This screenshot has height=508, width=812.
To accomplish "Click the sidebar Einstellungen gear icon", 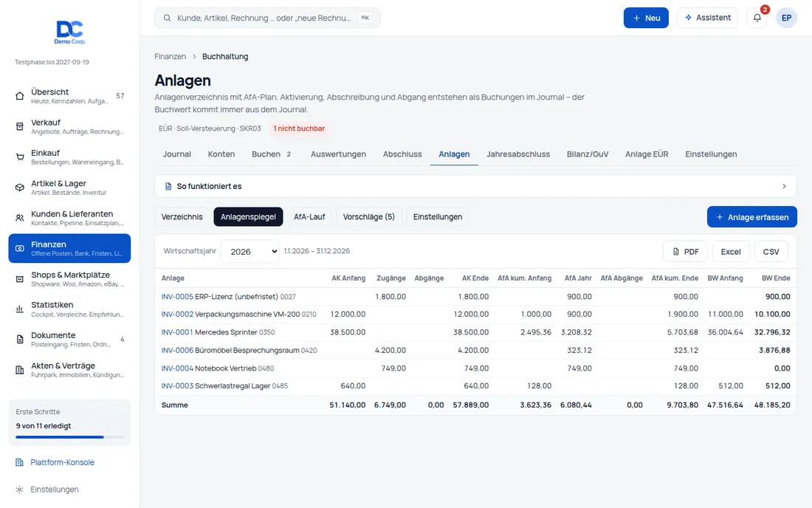I will [20, 490].
